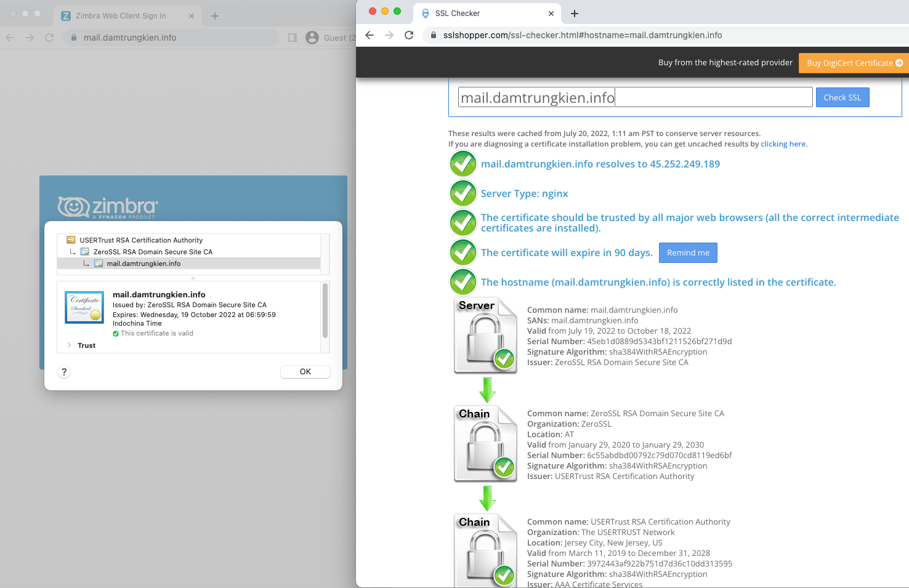Viewport: 909px width, 588px height.
Task: Click the side panel icon in Zimbra window
Action: pos(293,38)
